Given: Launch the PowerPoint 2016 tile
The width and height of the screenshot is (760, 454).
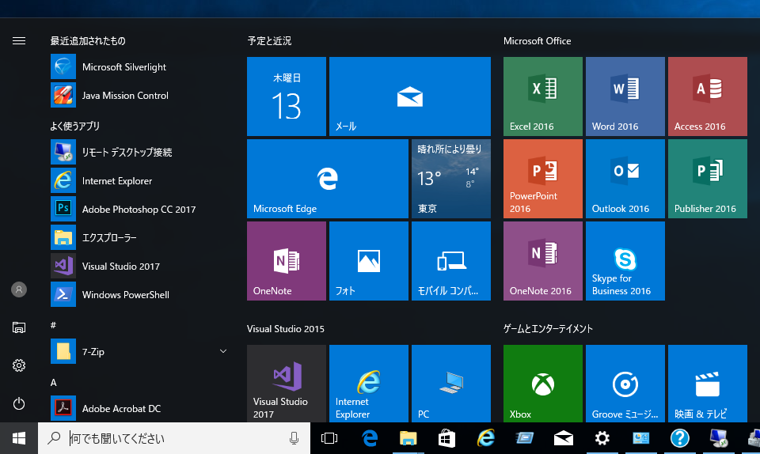Looking at the screenshot, I should [x=543, y=178].
